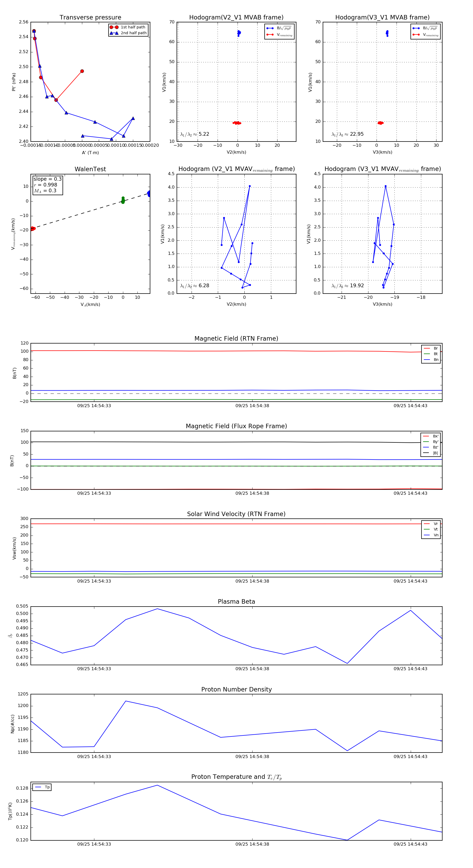The width and height of the screenshot is (473, 868).
Task: Click the 'Proton Number Density' plot title
Action: click(x=236, y=689)
